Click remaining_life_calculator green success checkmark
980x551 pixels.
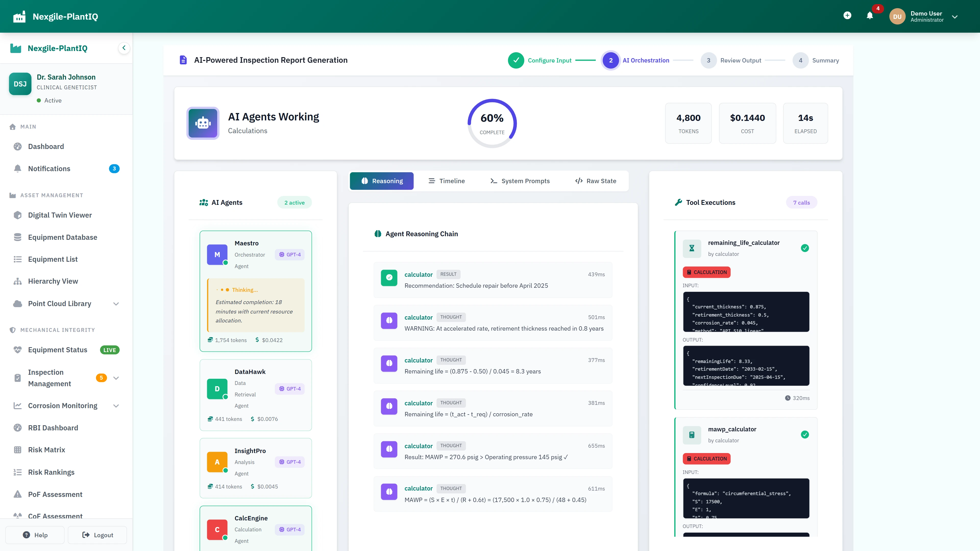pyautogui.click(x=805, y=248)
